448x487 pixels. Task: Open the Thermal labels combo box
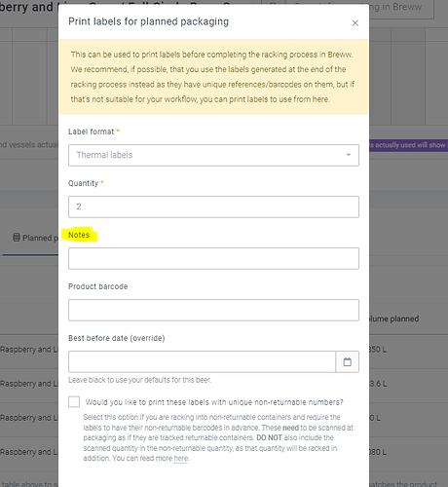click(213, 155)
